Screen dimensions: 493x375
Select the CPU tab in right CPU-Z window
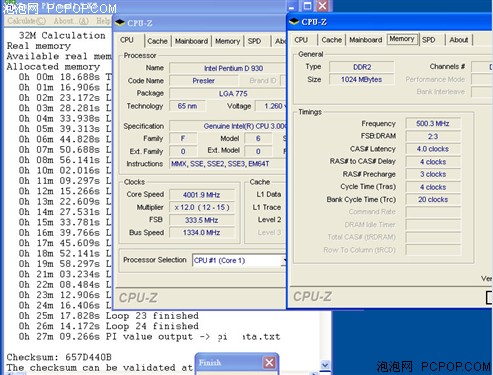(x=301, y=40)
